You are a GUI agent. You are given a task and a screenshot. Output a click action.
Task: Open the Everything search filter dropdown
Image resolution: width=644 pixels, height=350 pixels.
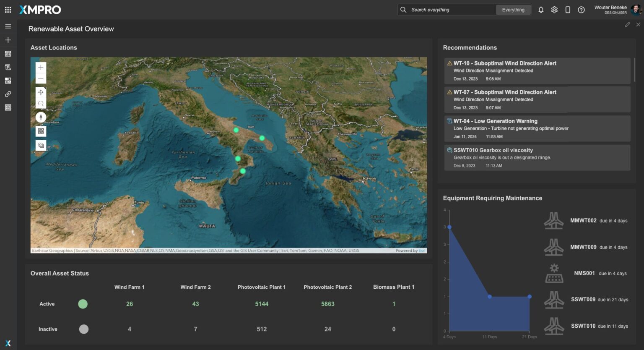[513, 10]
